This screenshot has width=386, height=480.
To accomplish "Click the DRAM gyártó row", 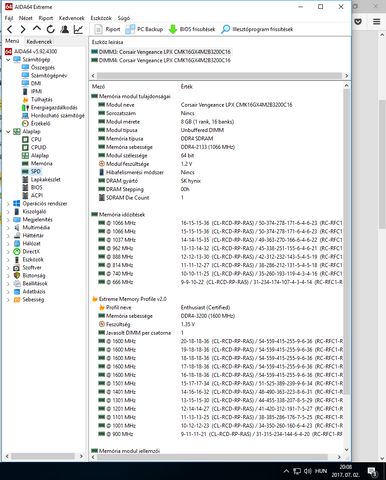I will 217,181.
